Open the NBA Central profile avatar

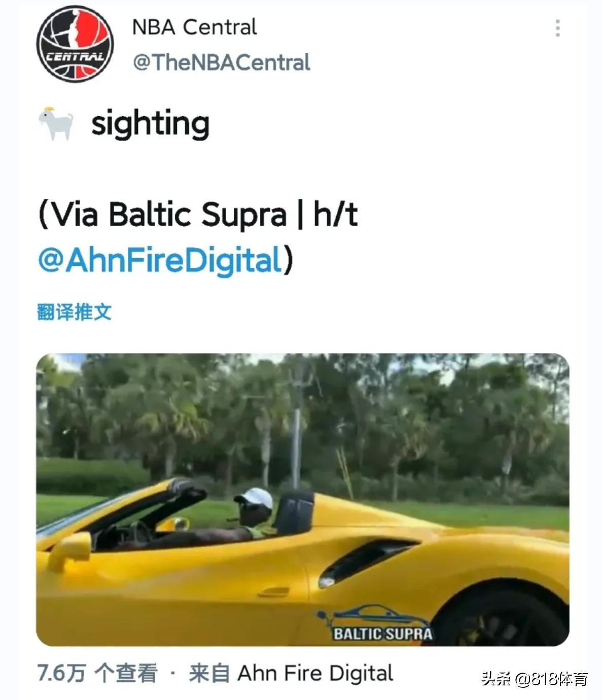pyautogui.click(x=75, y=44)
